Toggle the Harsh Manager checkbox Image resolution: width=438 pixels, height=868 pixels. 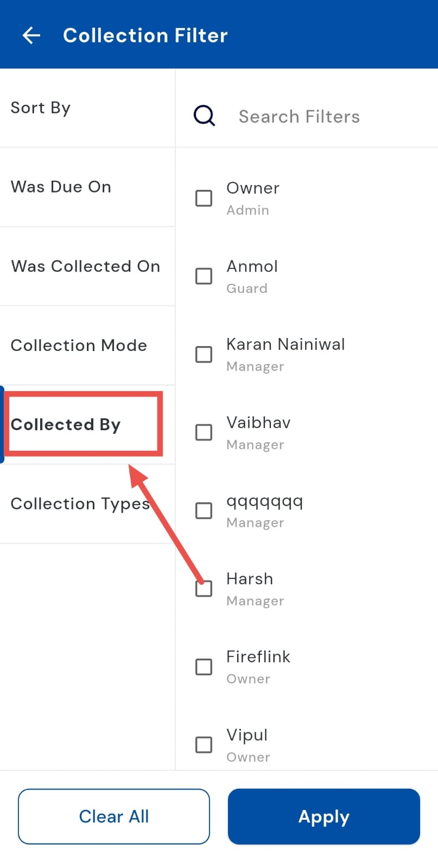click(204, 589)
